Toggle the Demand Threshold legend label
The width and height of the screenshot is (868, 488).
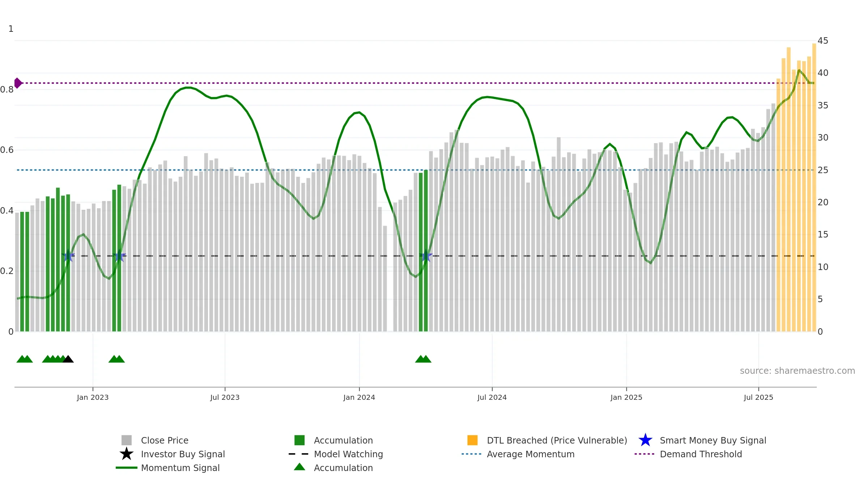(x=701, y=454)
